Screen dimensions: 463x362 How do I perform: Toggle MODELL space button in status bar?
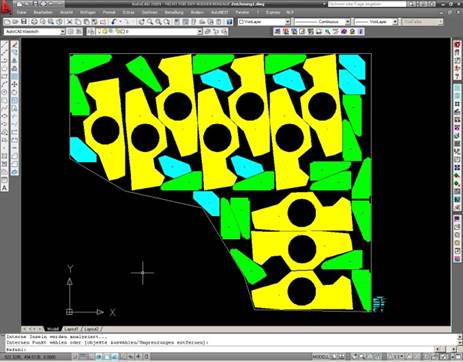click(x=321, y=357)
